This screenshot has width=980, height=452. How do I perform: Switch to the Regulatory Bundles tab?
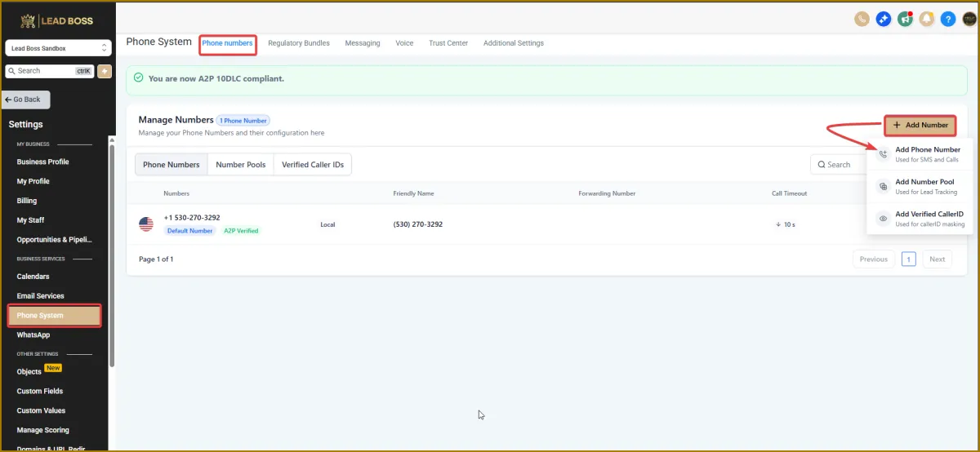[x=299, y=43]
